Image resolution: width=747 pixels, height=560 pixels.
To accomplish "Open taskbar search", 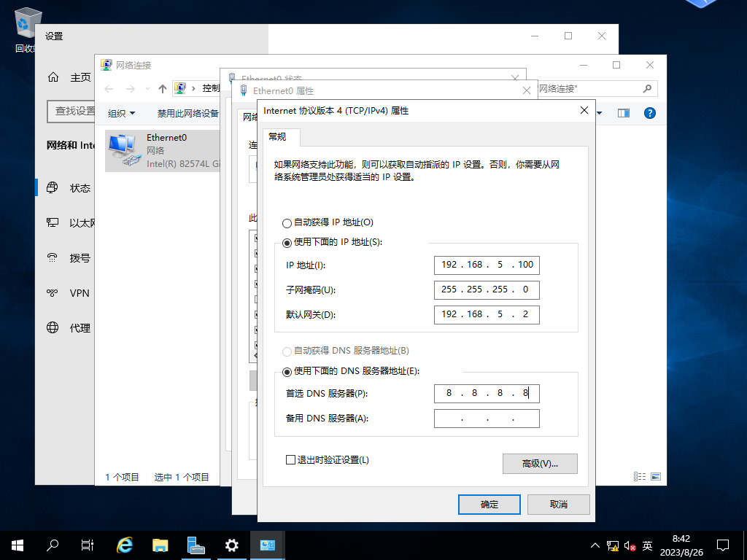I will click(x=53, y=545).
